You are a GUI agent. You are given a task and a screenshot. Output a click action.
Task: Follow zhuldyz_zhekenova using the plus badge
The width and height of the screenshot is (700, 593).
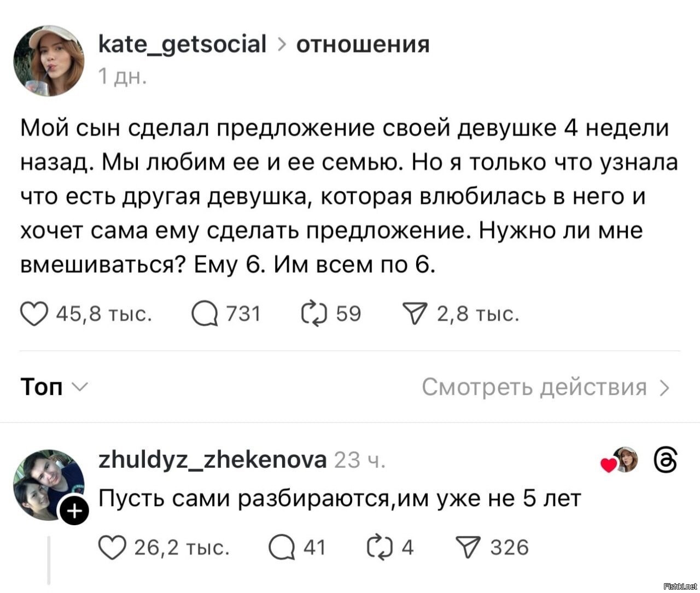click(74, 512)
